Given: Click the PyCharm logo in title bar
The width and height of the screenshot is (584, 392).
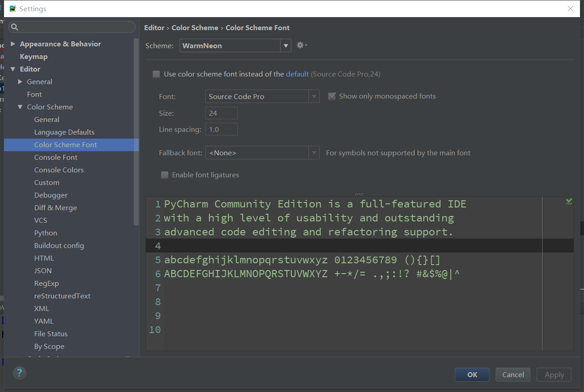Looking at the screenshot, I should pyautogui.click(x=13, y=9).
